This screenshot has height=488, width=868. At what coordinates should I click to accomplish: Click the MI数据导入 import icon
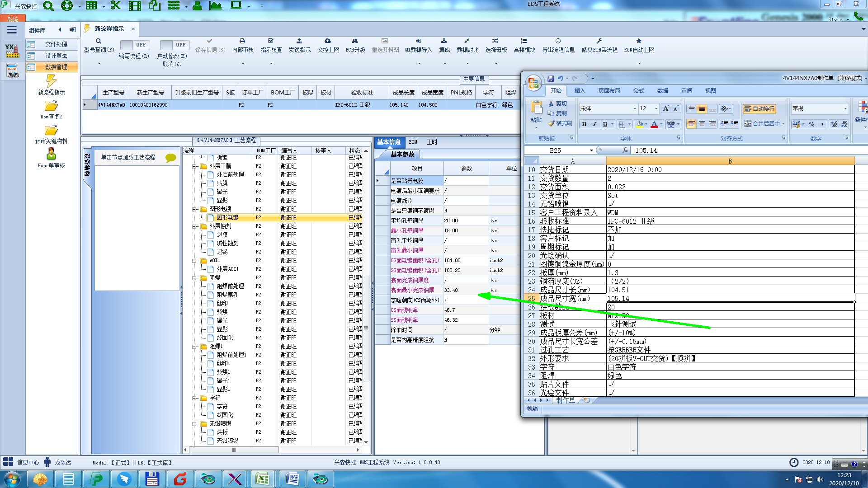point(418,41)
